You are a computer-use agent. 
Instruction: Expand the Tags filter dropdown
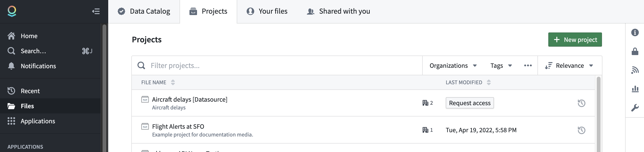[x=501, y=66]
